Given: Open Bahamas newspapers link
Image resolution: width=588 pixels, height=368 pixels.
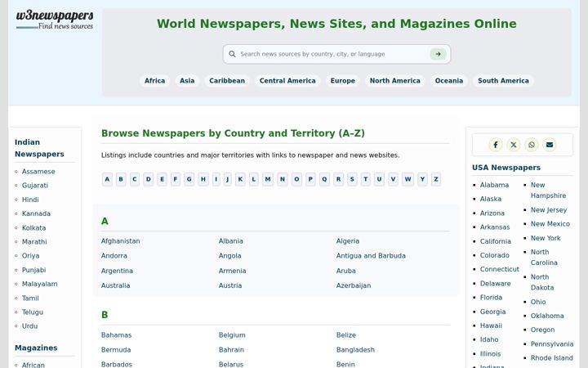Looking at the screenshot, I should pyautogui.click(x=116, y=335).
